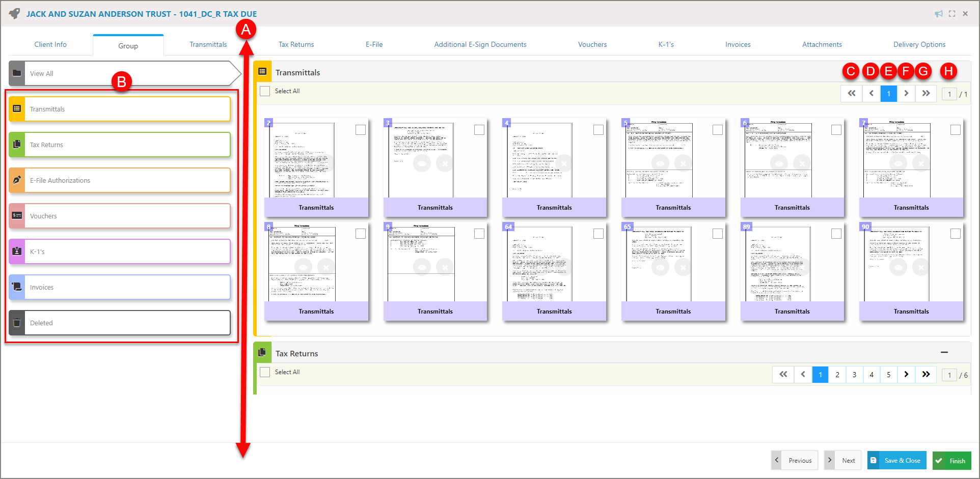Click the Transmittals group list icon
Image resolution: width=980 pixels, height=479 pixels.
coord(17,109)
